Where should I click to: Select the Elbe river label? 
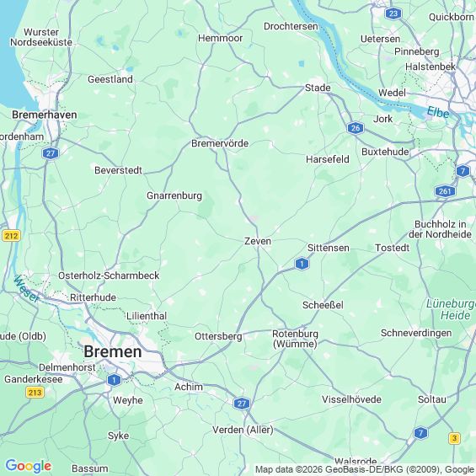coord(438,112)
